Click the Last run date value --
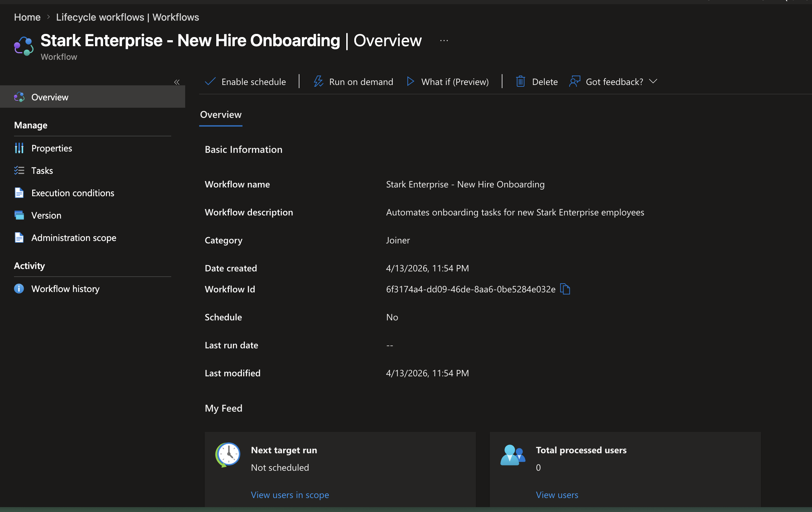812x512 pixels. 390,345
